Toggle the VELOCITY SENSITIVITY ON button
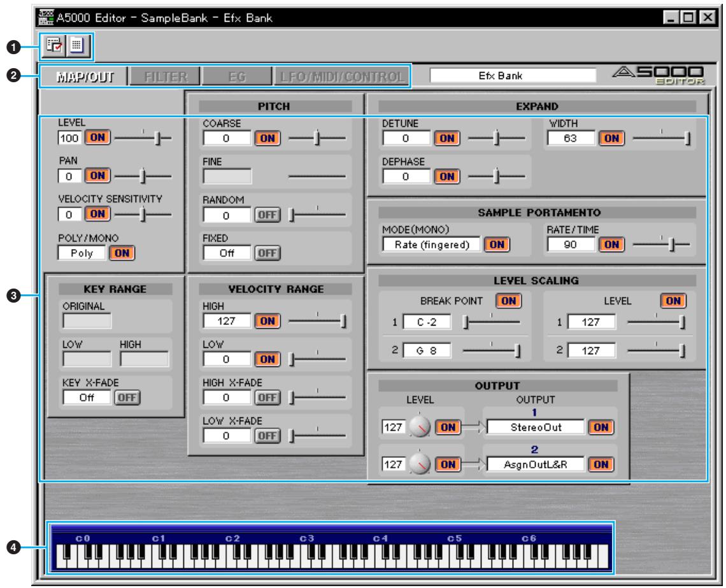The width and height of the screenshot is (726, 588). 97,213
